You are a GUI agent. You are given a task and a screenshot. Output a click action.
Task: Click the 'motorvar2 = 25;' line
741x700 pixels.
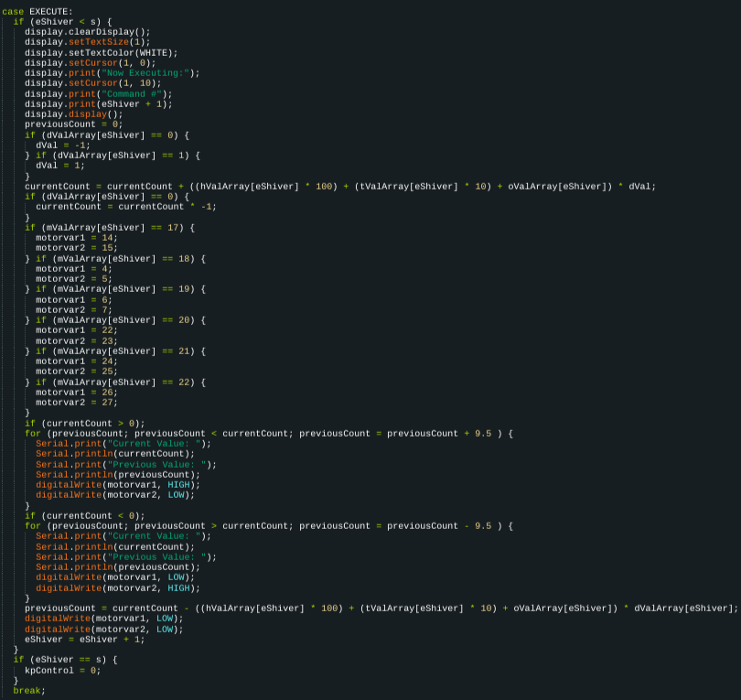pyautogui.click(x=77, y=372)
